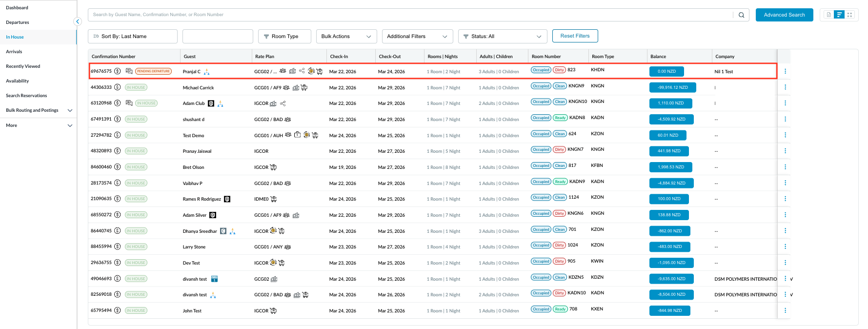The height and width of the screenshot is (329, 868).
Task: Click the shopping cart icon in Bret Olson's row
Action: tap(273, 167)
